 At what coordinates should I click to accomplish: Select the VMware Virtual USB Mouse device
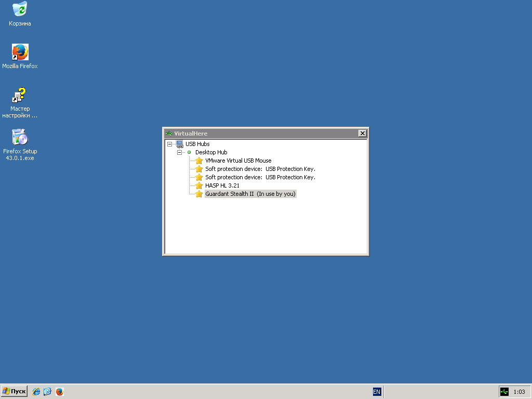pyautogui.click(x=238, y=161)
